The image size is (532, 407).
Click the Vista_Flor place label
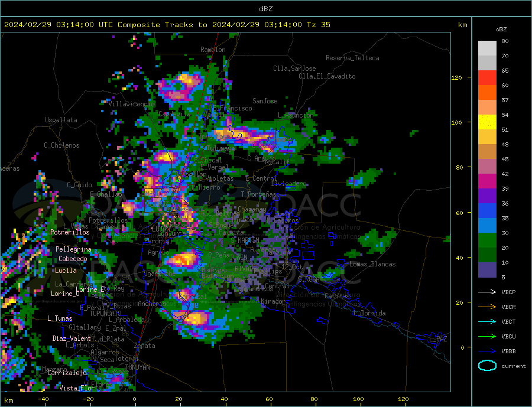[x=77, y=388]
